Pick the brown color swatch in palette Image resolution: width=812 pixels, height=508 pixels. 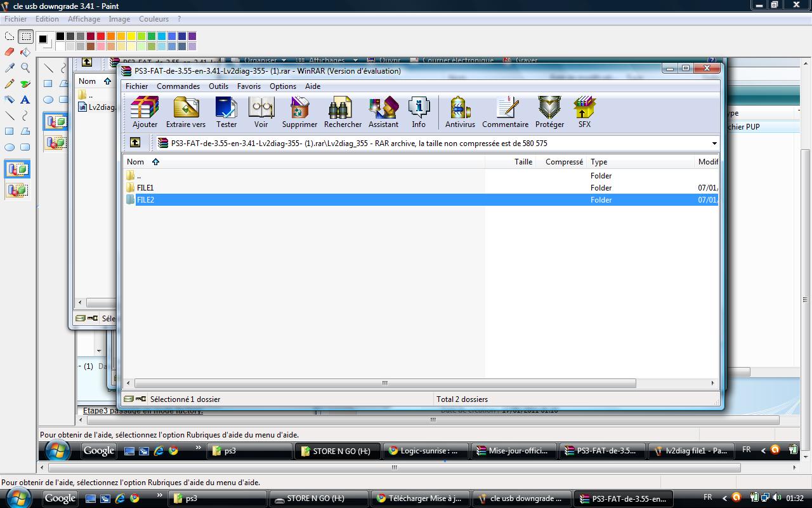click(91, 46)
